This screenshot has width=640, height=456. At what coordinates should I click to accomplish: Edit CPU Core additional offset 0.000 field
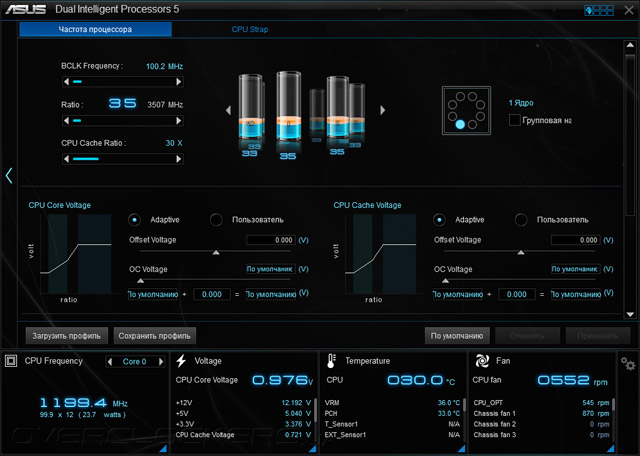point(212,294)
